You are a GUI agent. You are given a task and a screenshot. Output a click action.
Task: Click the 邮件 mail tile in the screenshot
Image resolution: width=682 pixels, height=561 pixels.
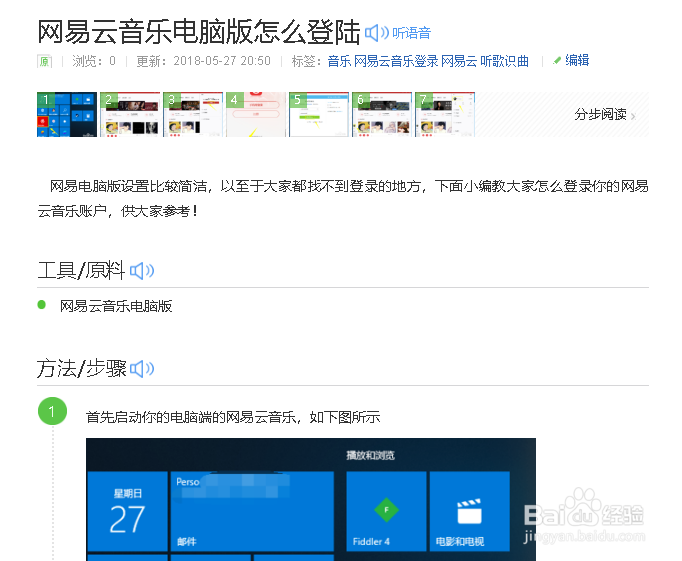252,511
